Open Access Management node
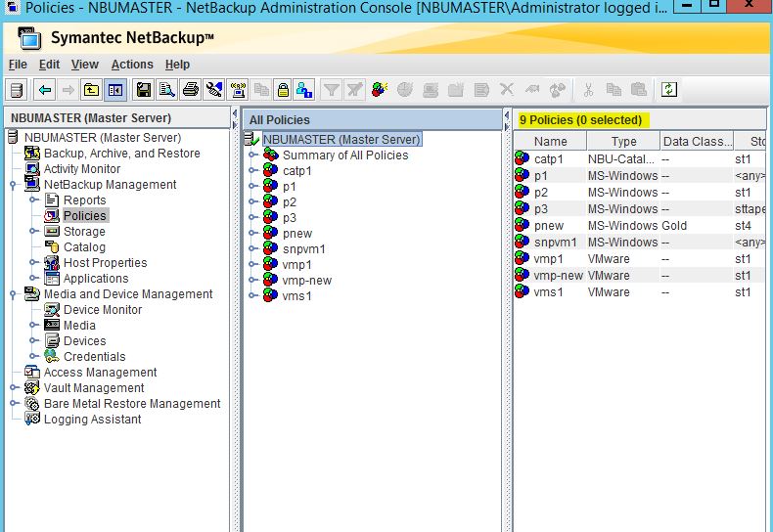 click(x=100, y=373)
